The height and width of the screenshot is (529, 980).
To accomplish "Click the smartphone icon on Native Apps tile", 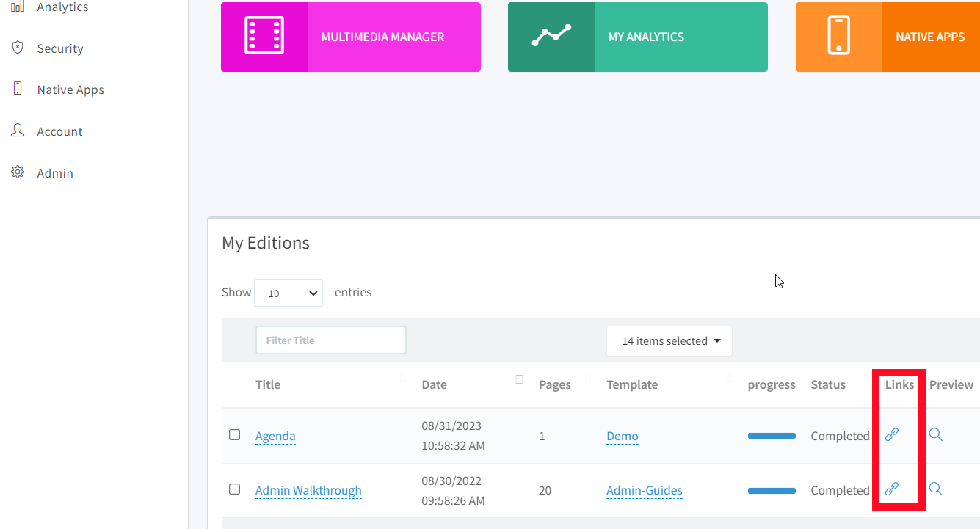I will 838,35.
